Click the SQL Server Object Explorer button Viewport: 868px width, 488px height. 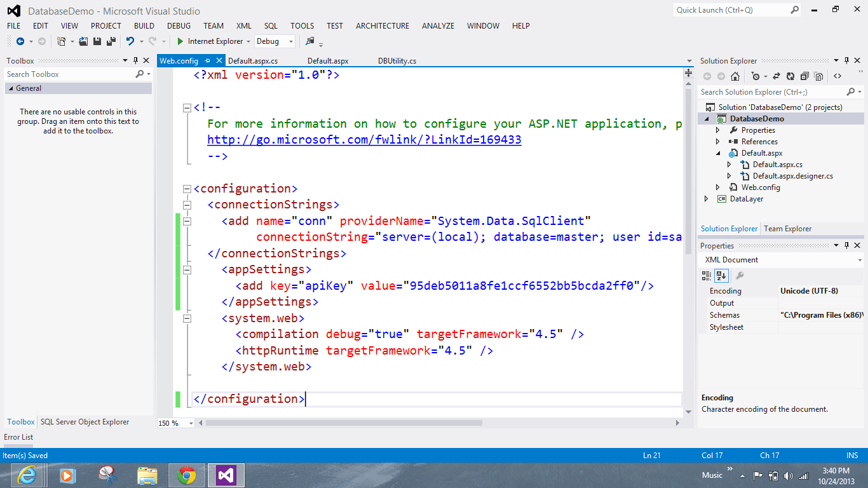84,421
